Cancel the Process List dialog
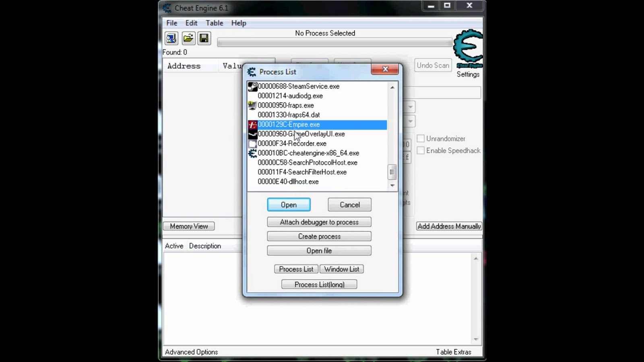 click(349, 205)
